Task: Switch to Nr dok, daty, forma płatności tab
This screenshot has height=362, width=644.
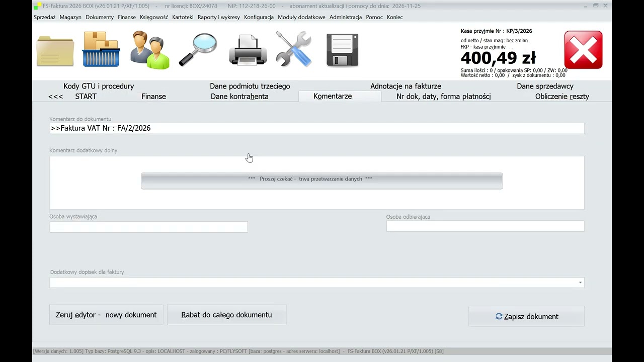Action: pos(443,96)
